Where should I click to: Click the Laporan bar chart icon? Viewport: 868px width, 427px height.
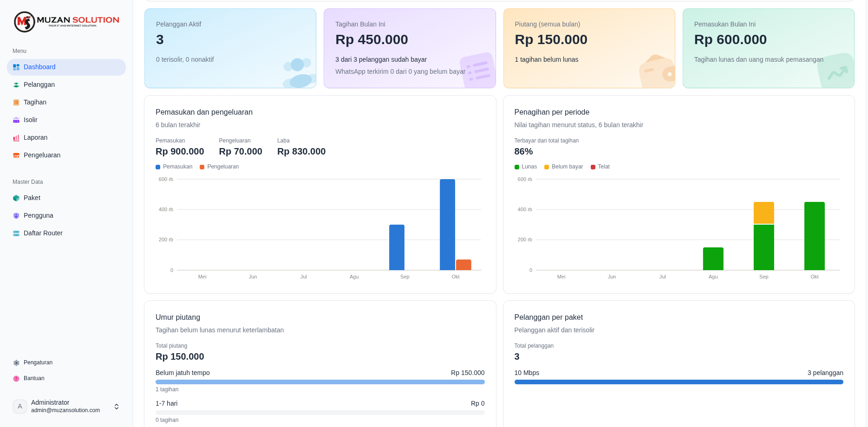[16, 138]
